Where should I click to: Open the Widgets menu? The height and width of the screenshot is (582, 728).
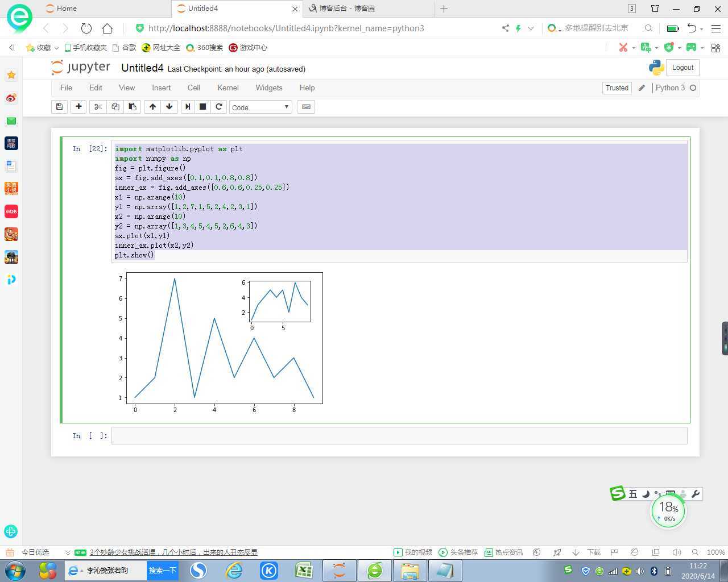pos(269,88)
